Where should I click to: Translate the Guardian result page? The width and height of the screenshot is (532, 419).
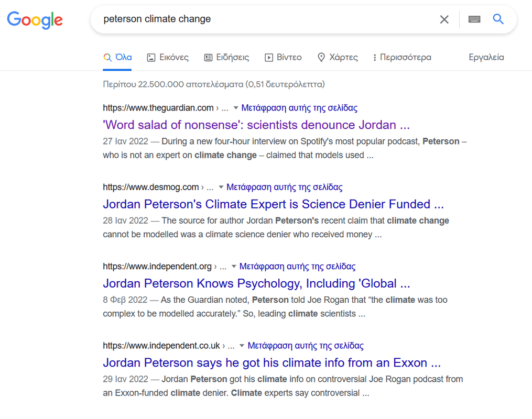pyautogui.click(x=299, y=108)
